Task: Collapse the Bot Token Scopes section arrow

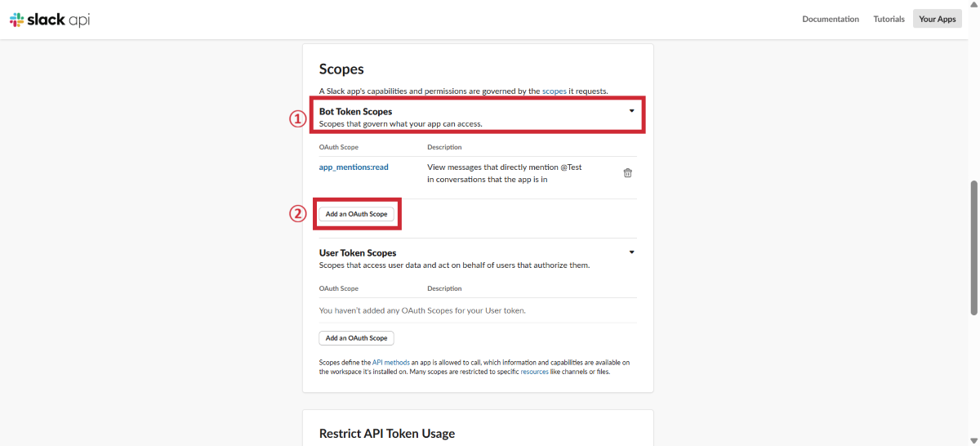Action: [631, 111]
